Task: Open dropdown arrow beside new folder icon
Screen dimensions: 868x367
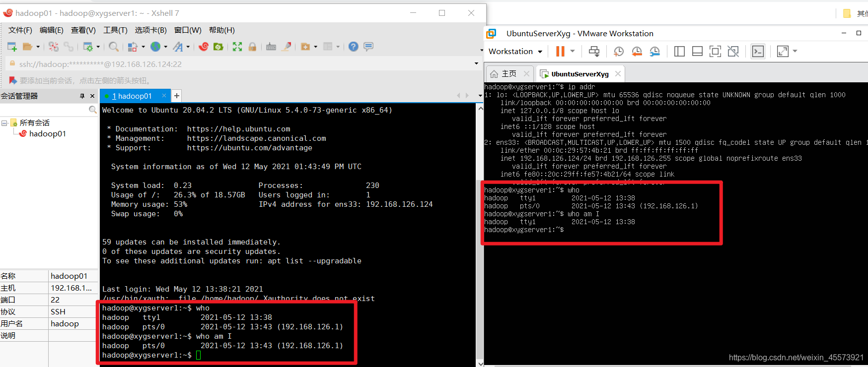Action: click(x=315, y=47)
